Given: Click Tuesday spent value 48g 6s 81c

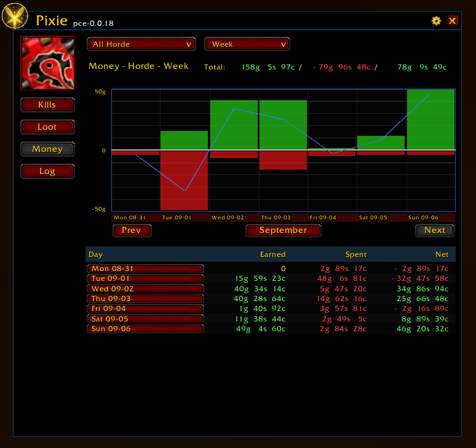Looking at the screenshot, I should pyautogui.click(x=342, y=278).
